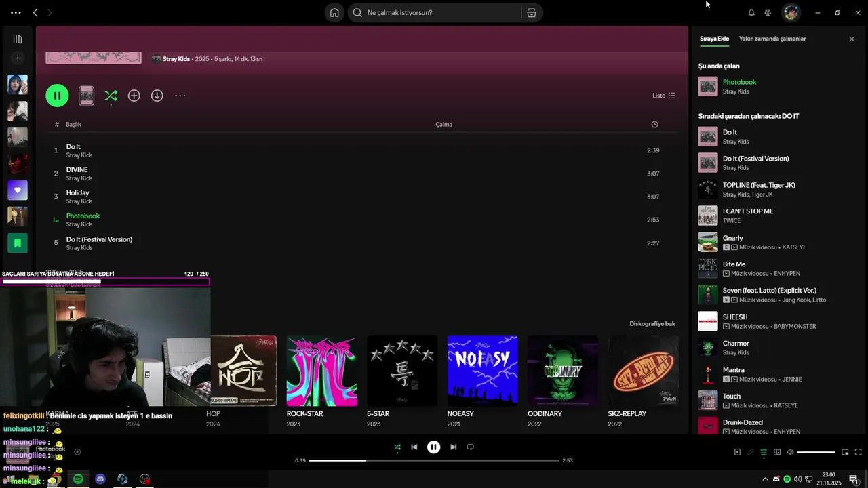
Task: Pause playback with the large green button
Action: [57, 96]
